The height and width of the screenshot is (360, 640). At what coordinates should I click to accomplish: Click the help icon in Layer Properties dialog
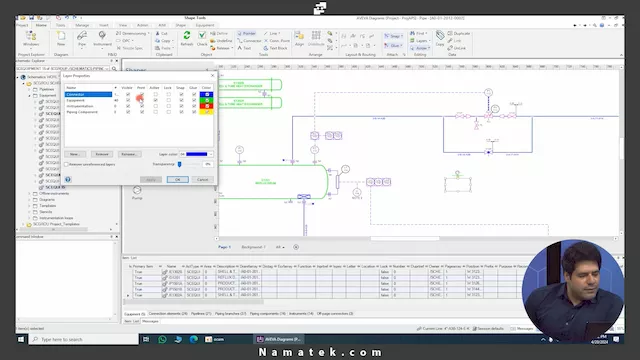click(68, 180)
